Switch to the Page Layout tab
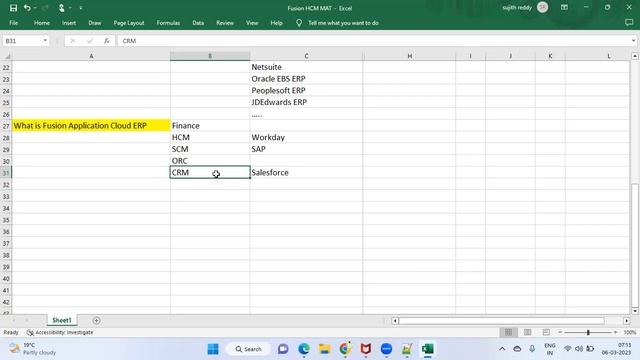Image resolution: width=640 pixels, height=360 pixels. (x=129, y=23)
